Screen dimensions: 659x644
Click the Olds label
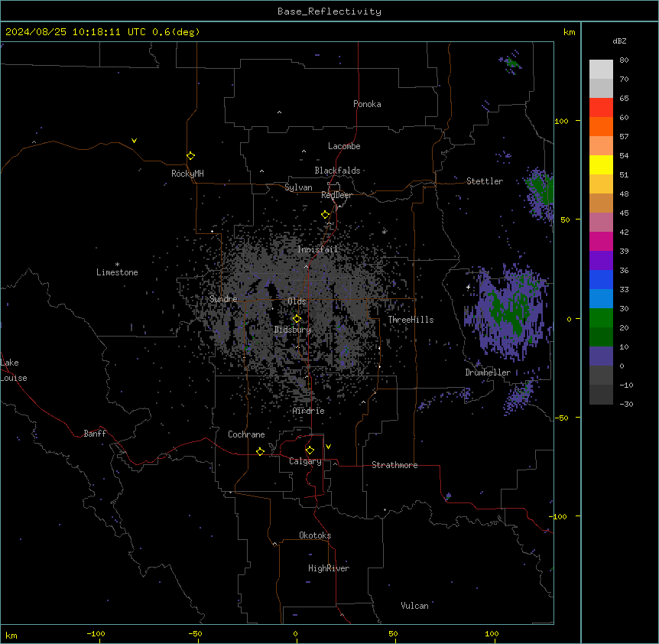(x=297, y=301)
